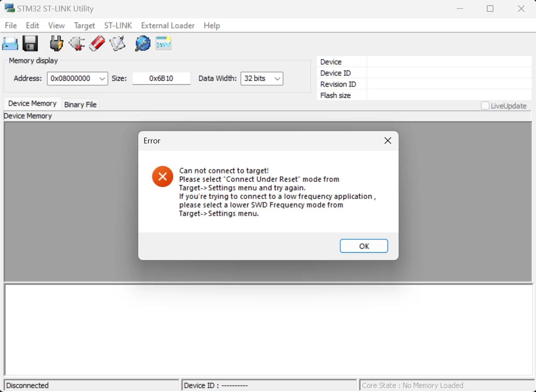Open the Target menu
Viewport: 536px width, 392px height.
tap(84, 25)
